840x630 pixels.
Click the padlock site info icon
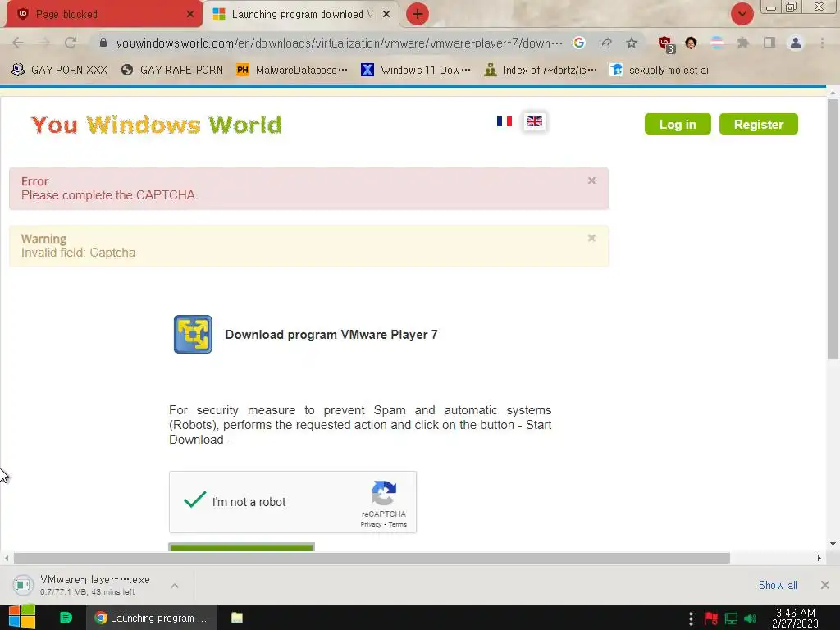(103, 43)
